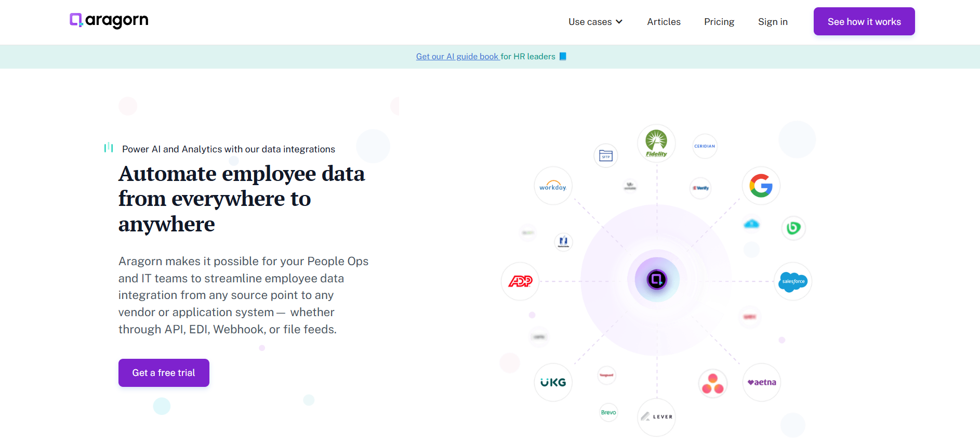Go to the Pricing page
The height and width of the screenshot is (442, 980).
pos(719,22)
